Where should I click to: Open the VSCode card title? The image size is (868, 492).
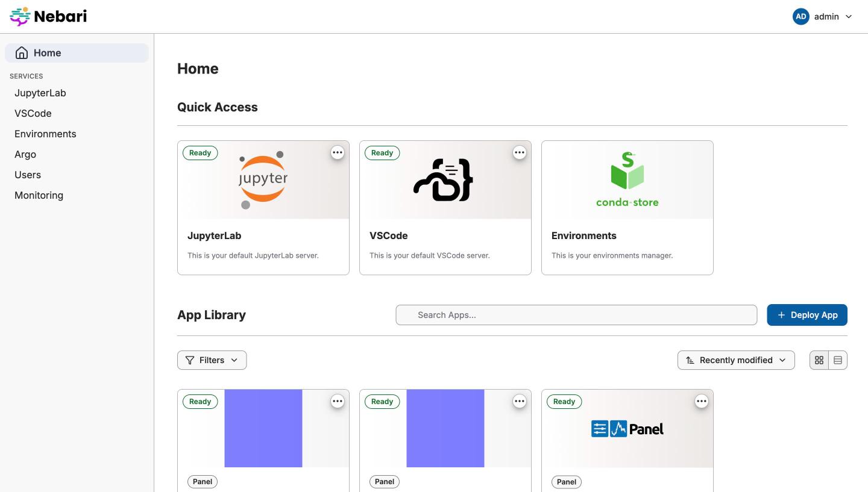pyautogui.click(x=388, y=235)
